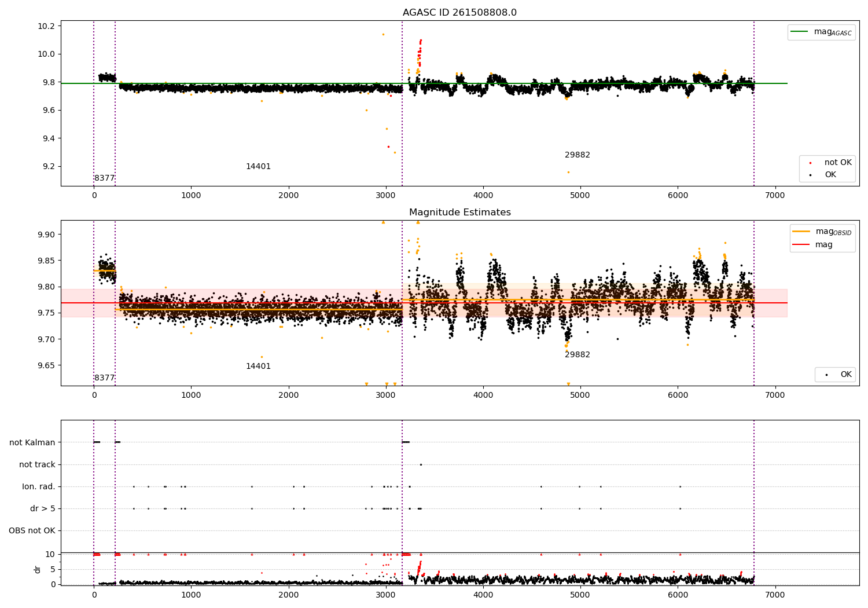The height and width of the screenshot is (608, 868).
Task: Click the 'OBS not OK' y-axis label
Action: 32,530
